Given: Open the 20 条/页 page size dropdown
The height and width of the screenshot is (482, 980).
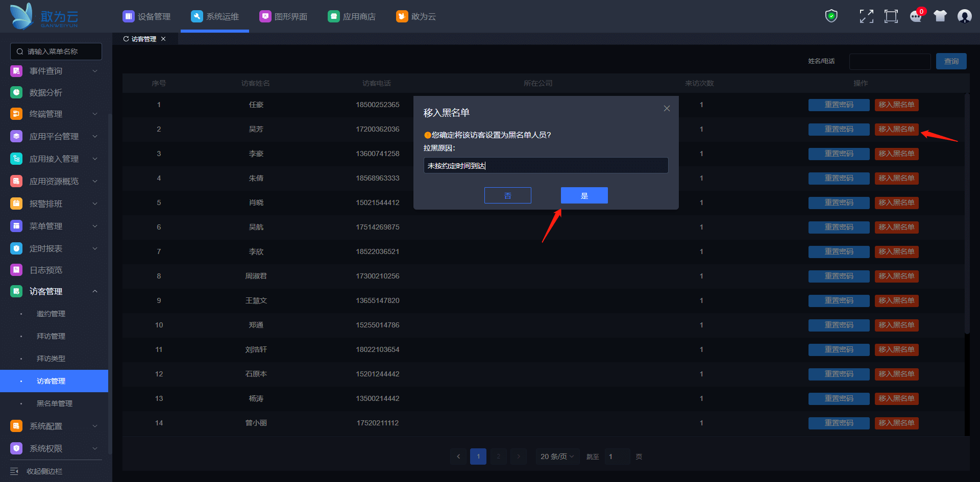Looking at the screenshot, I should point(557,456).
